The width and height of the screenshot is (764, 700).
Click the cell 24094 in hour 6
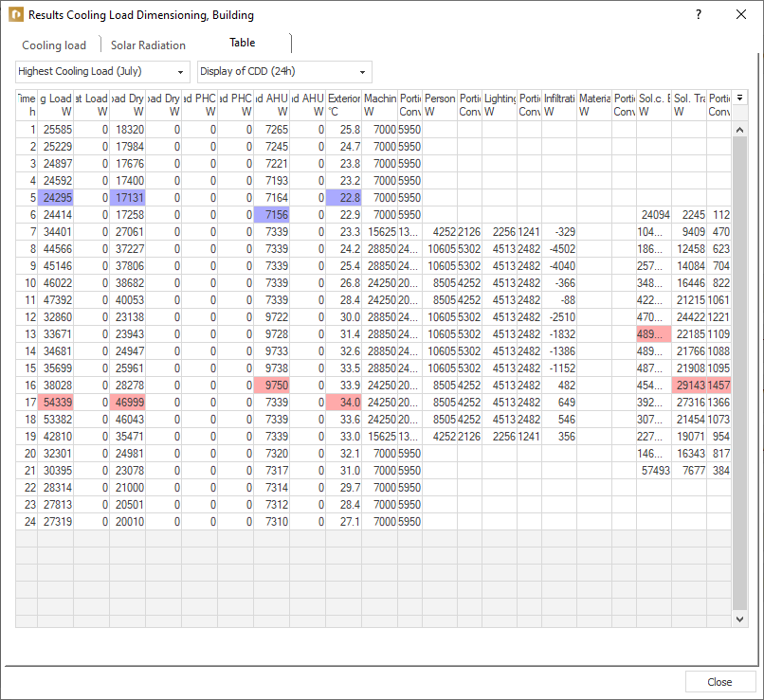(x=654, y=215)
